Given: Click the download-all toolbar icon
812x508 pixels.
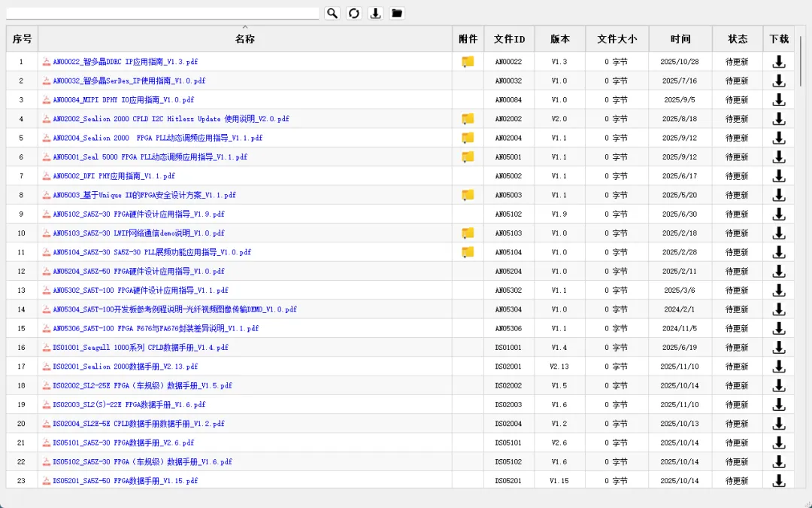Looking at the screenshot, I should click(x=375, y=14).
